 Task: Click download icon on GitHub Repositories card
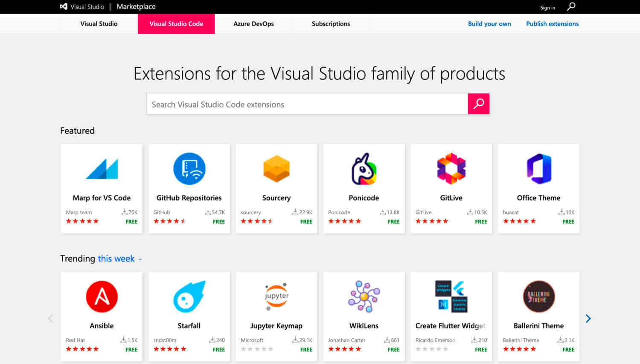tap(208, 212)
